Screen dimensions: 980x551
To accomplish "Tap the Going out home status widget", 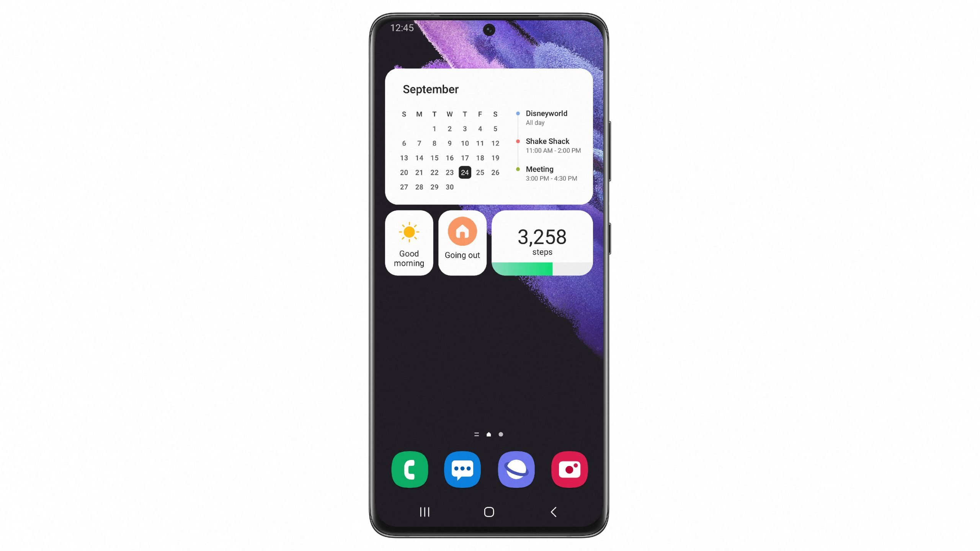I will [462, 243].
